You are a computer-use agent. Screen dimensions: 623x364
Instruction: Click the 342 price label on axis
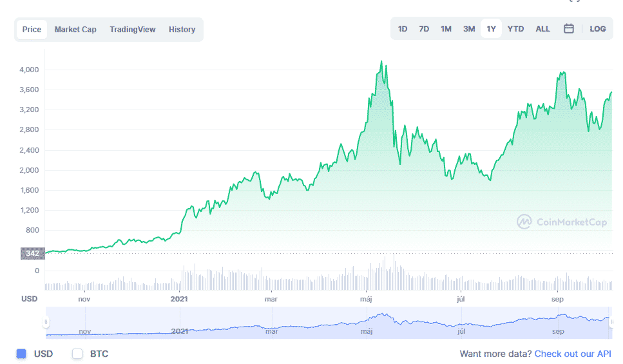(33, 253)
